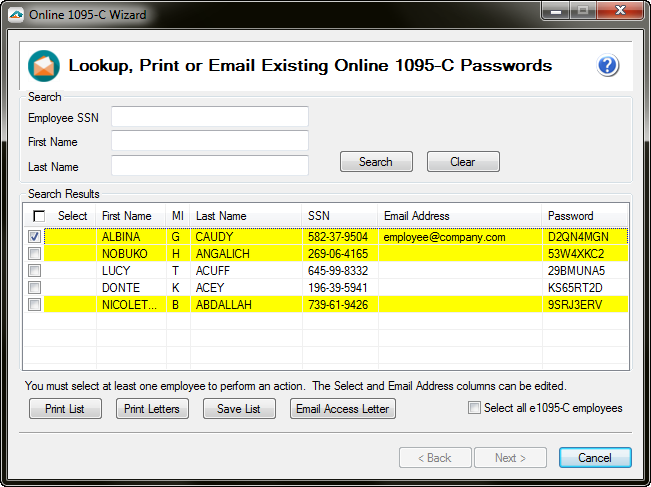Viewport: 651px width, 487px height.
Task: Check the checkbox for NOBUKO ANGALICH
Action: tap(35, 254)
